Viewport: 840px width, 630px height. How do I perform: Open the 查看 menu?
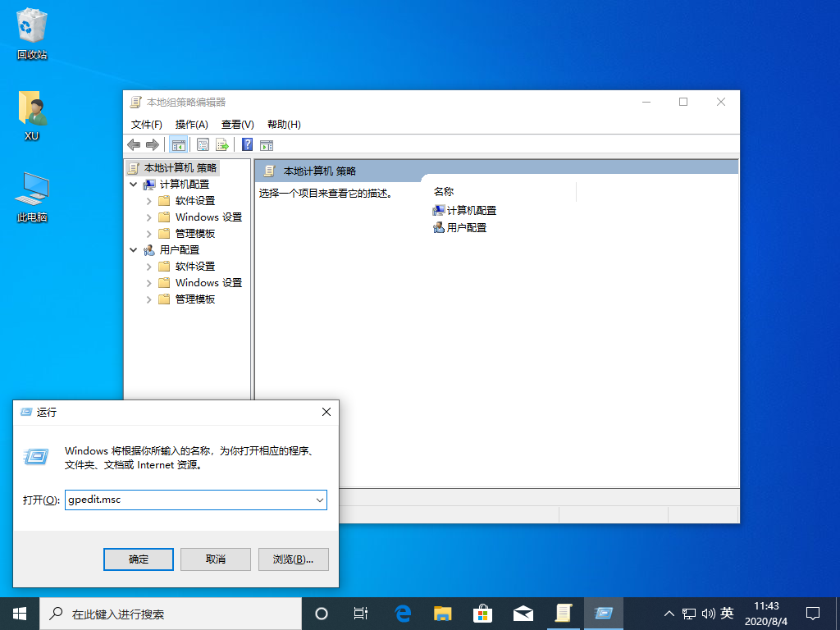(x=236, y=124)
